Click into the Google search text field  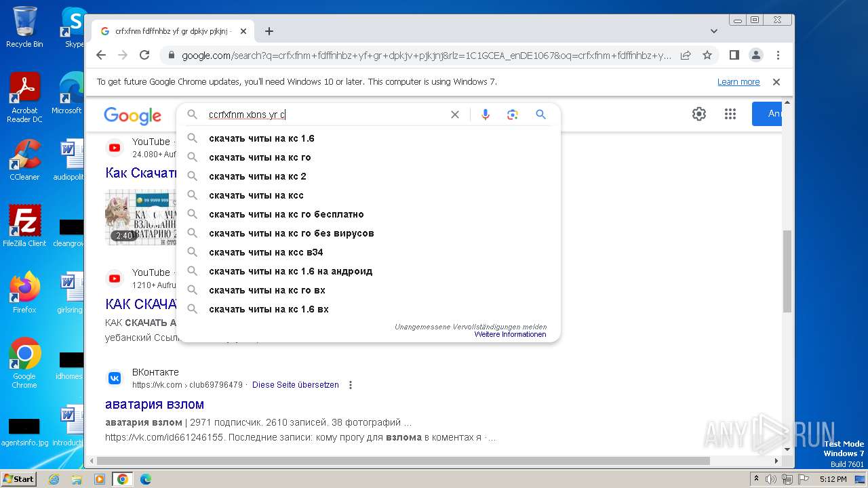click(325, 115)
